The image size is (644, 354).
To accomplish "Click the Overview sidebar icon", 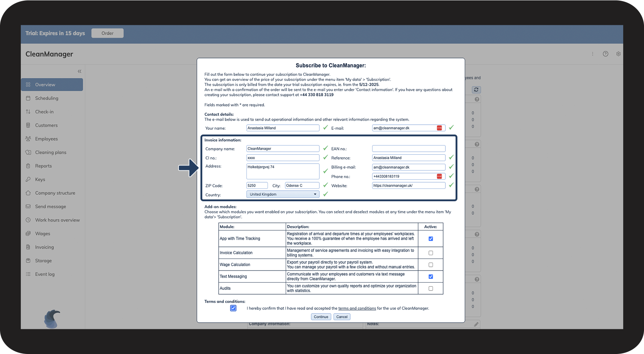I will point(28,85).
